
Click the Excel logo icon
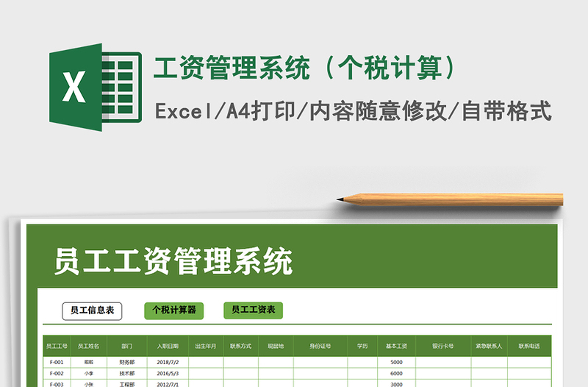(95, 88)
